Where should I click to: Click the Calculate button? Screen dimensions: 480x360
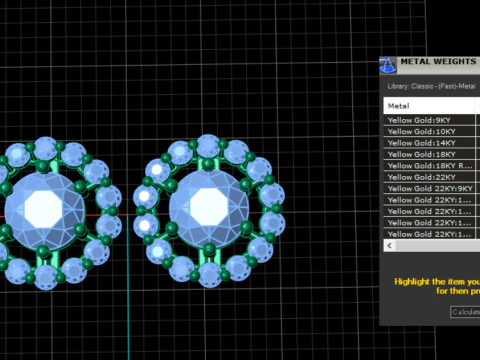(465, 312)
